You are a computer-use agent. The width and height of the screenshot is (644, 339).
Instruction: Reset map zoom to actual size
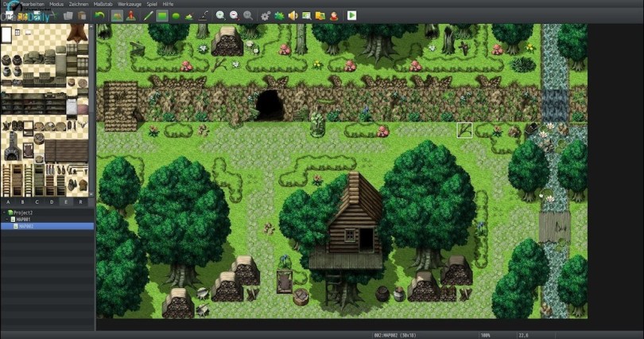pos(248,16)
